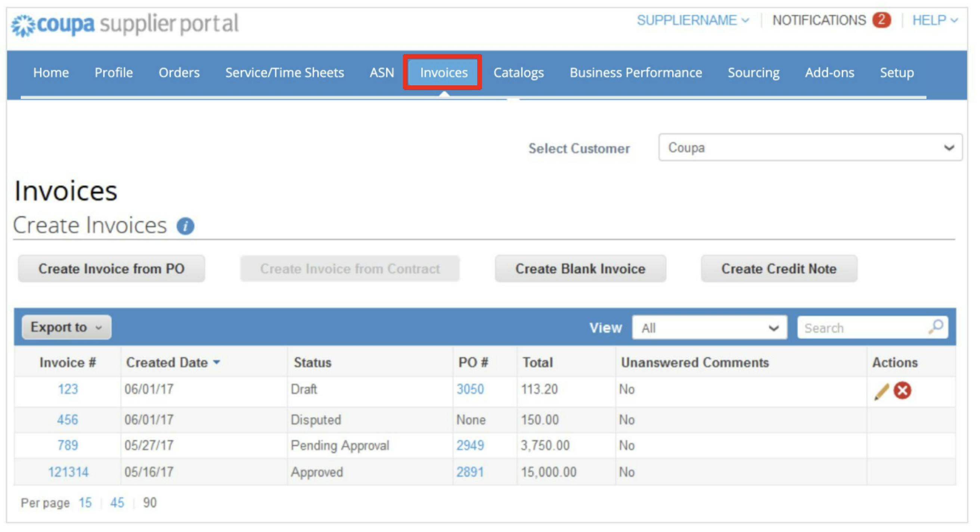Open the red notifications badge
This screenshot has width=980, height=532.
pos(881,20)
